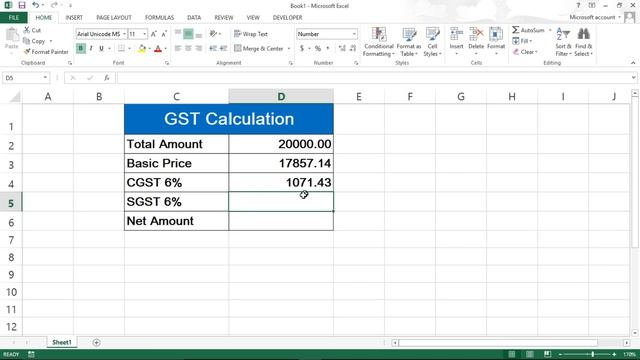
Task: Apply the red Font Color A
Action: [158, 49]
